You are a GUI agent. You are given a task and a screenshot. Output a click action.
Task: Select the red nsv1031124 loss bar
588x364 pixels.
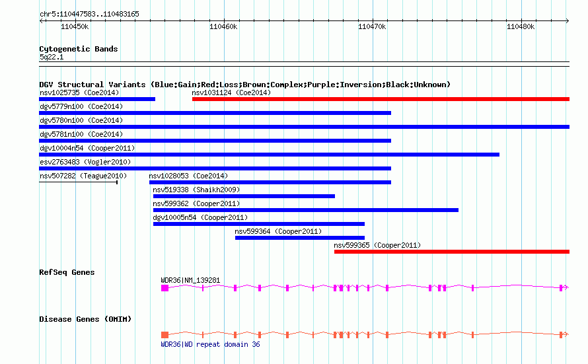381,99
